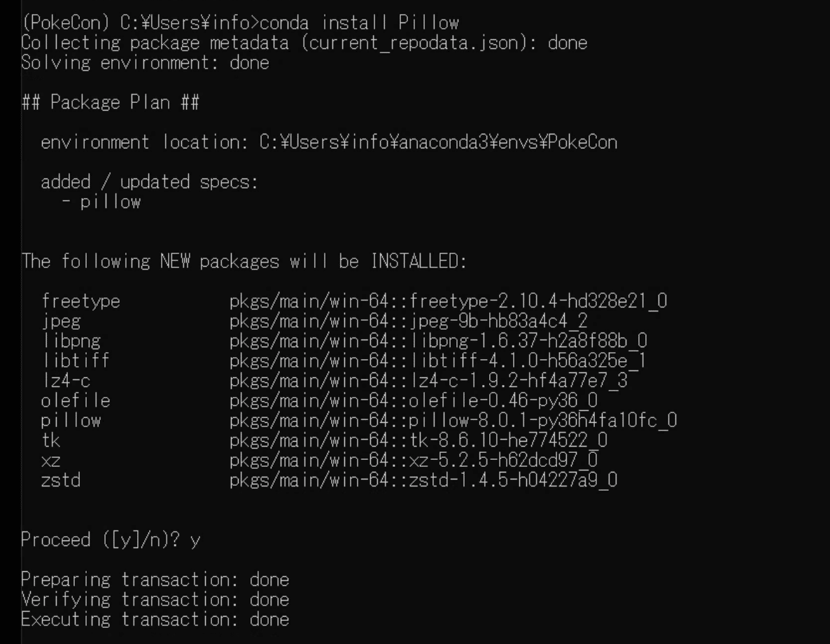Click the 'Verifying transaction: done' line
The width and height of the screenshot is (830, 644).
click(155, 599)
